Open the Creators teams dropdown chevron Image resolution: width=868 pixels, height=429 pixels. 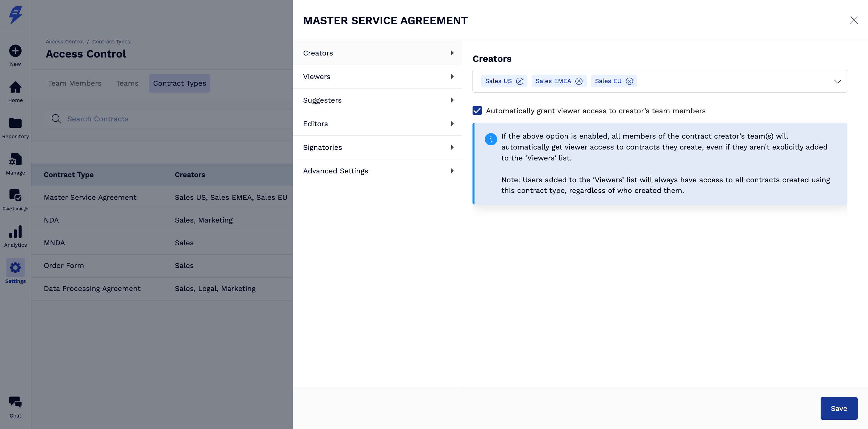[837, 81]
